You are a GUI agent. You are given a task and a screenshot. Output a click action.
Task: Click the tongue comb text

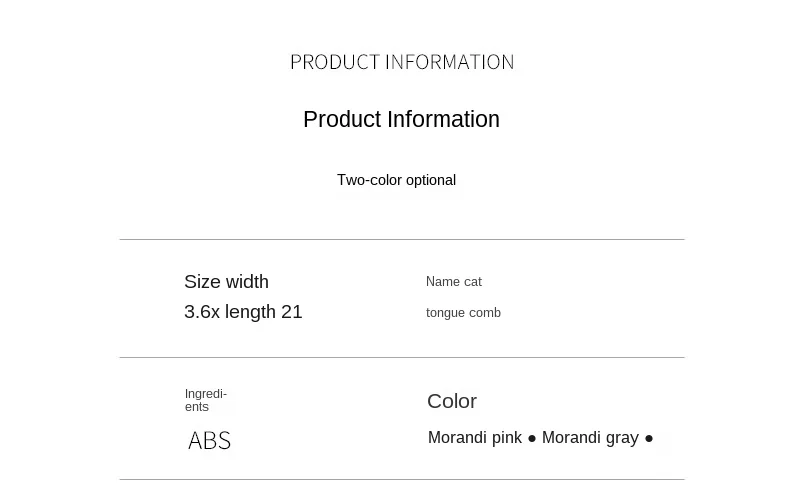click(464, 313)
